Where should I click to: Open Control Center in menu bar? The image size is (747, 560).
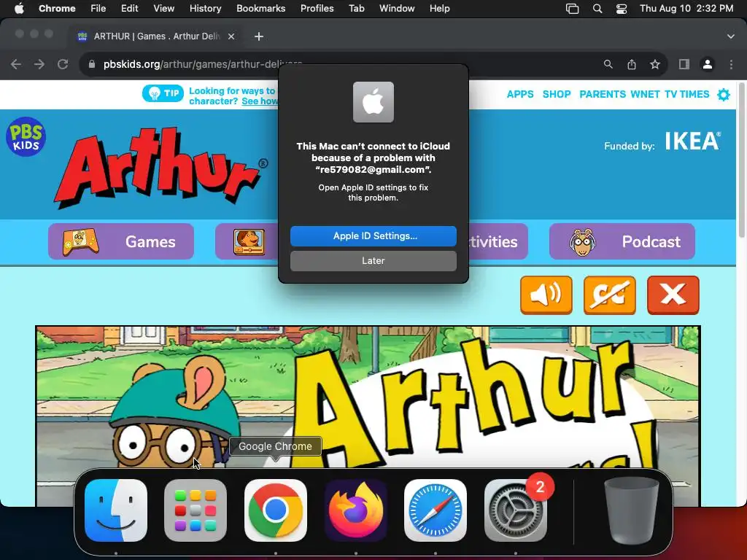coord(622,9)
